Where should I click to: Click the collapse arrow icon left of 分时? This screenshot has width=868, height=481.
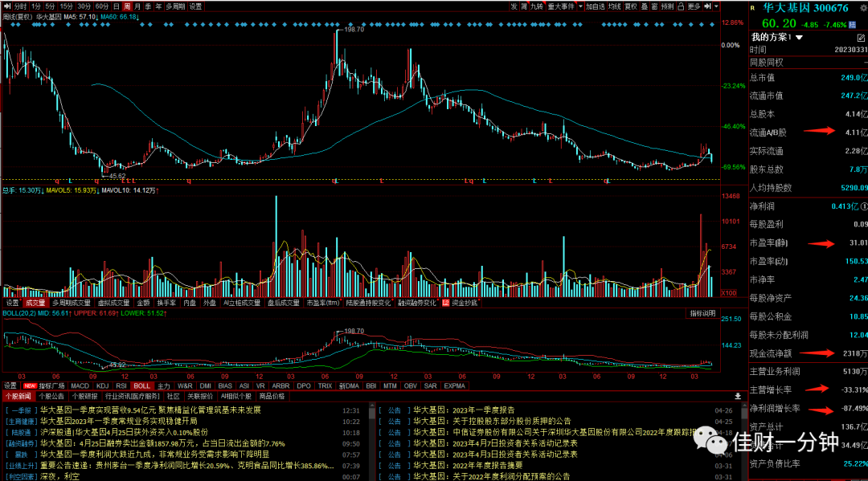click(x=7, y=6)
